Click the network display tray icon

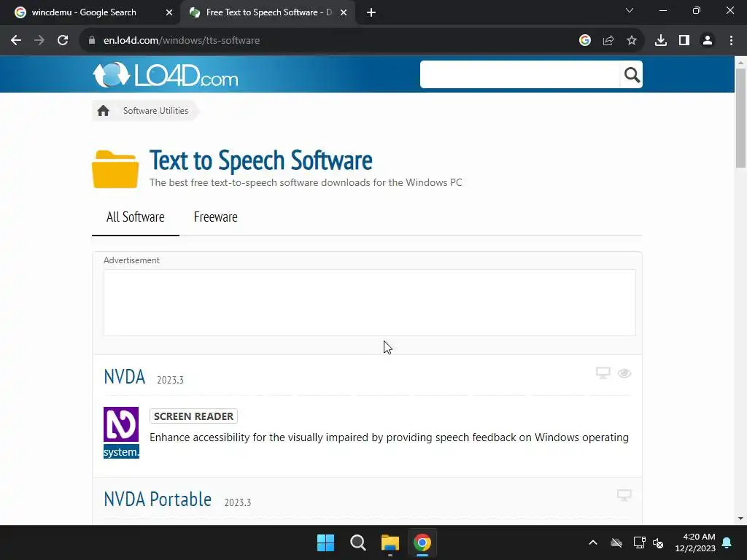click(639, 542)
